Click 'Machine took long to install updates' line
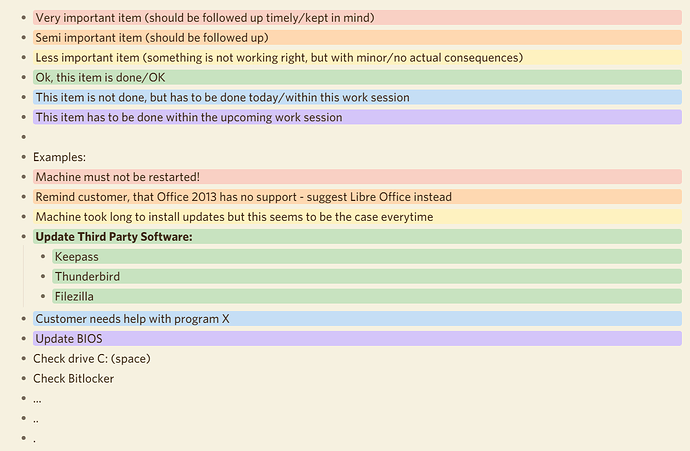Screen dimensions: 690x451 pos(357,216)
